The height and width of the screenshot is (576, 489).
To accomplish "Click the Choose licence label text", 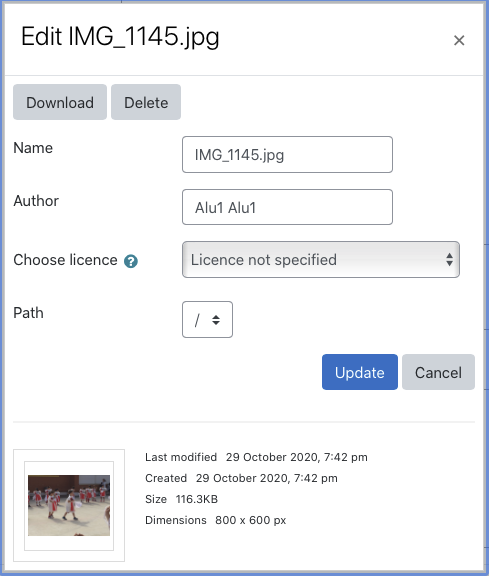I will tap(65, 260).
